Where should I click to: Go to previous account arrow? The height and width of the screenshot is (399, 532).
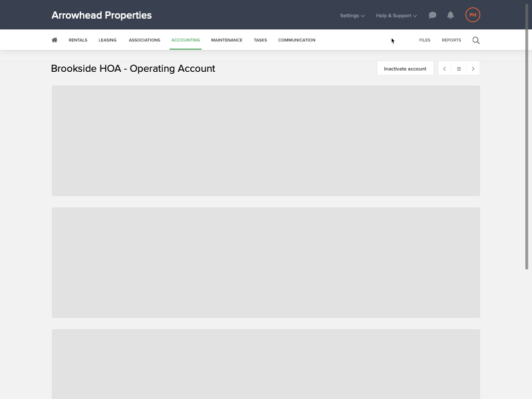tap(444, 68)
